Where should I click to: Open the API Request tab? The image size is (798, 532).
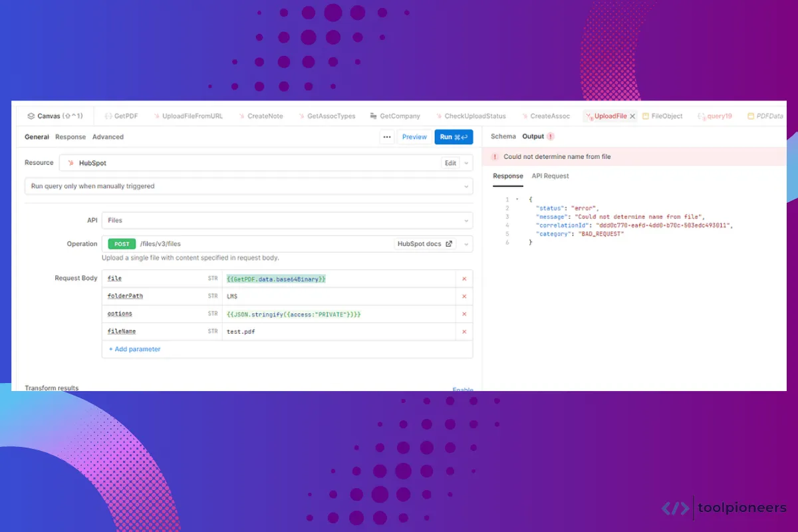(551, 176)
